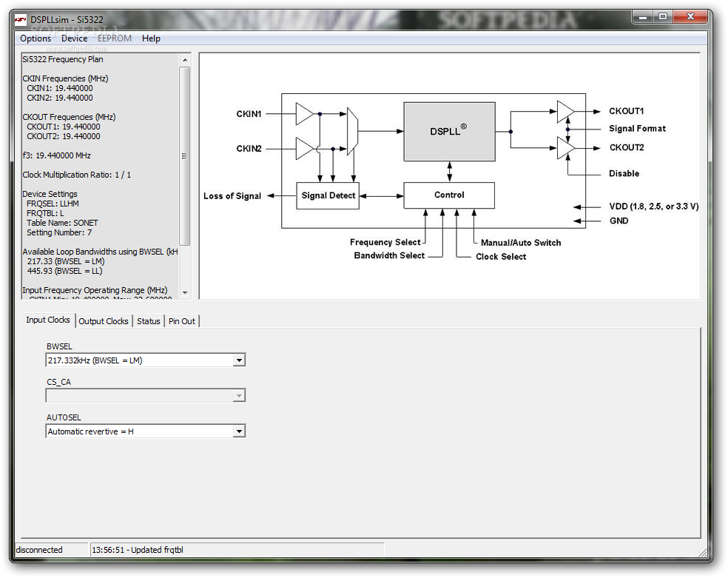Click the window resize grip in status bar
This screenshot has height=578, width=728.
pyautogui.click(x=704, y=552)
